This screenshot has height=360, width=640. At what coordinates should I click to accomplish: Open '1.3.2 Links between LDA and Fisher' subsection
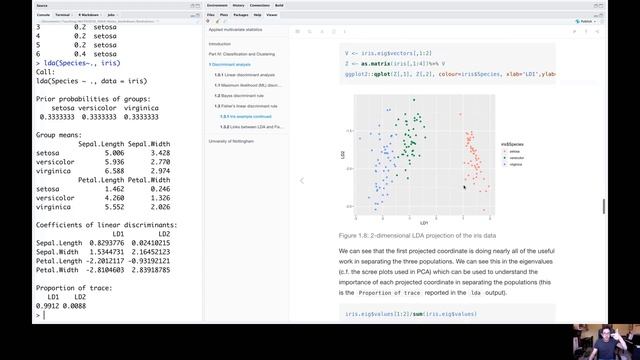(251, 127)
